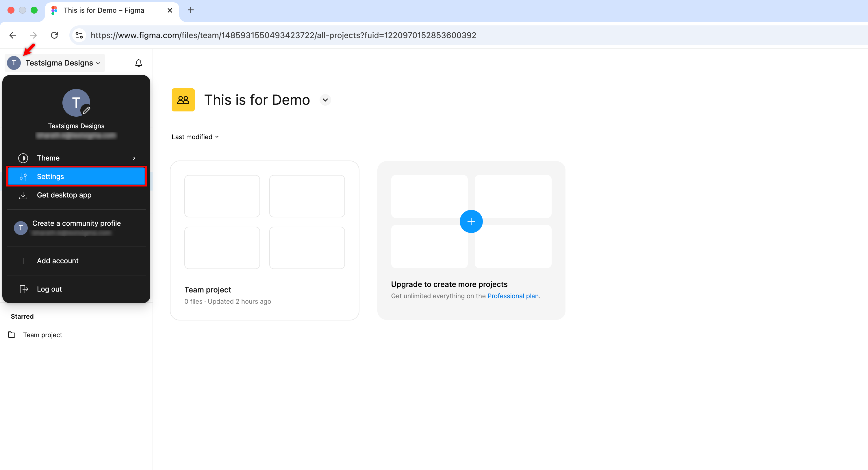Screen dimensions: 868x470
Task: Click Create a community profile
Action: point(77,223)
